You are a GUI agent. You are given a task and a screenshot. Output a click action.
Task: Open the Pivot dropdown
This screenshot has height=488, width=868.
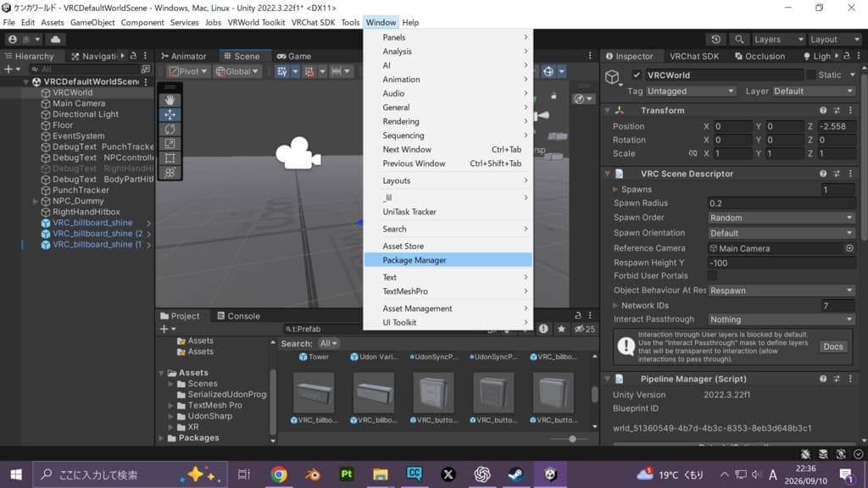188,71
